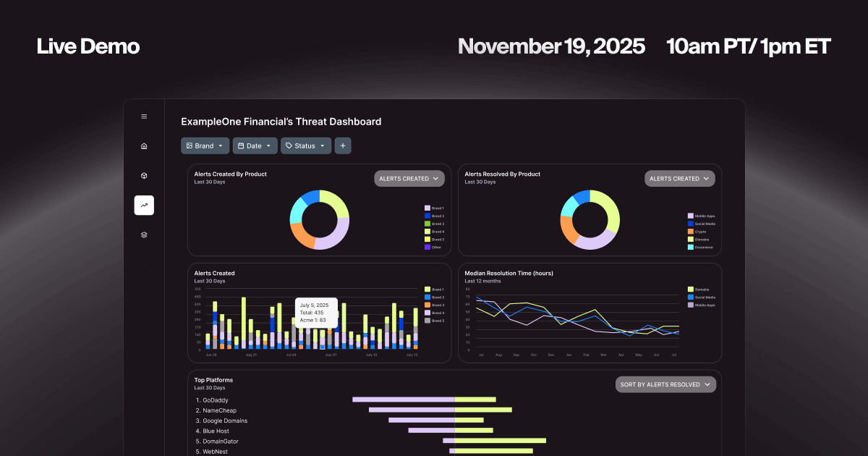Select the Home icon in the sidebar
The height and width of the screenshot is (456, 868).
[144, 145]
